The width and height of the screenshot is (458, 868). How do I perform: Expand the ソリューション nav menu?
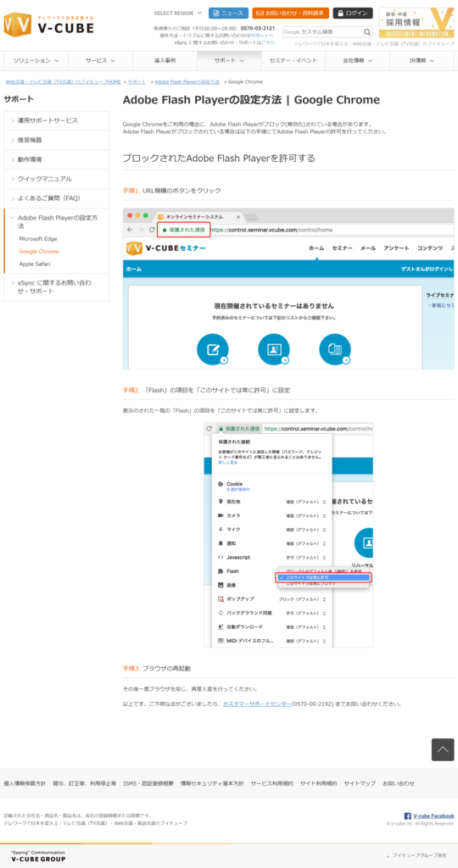(x=36, y=61)
